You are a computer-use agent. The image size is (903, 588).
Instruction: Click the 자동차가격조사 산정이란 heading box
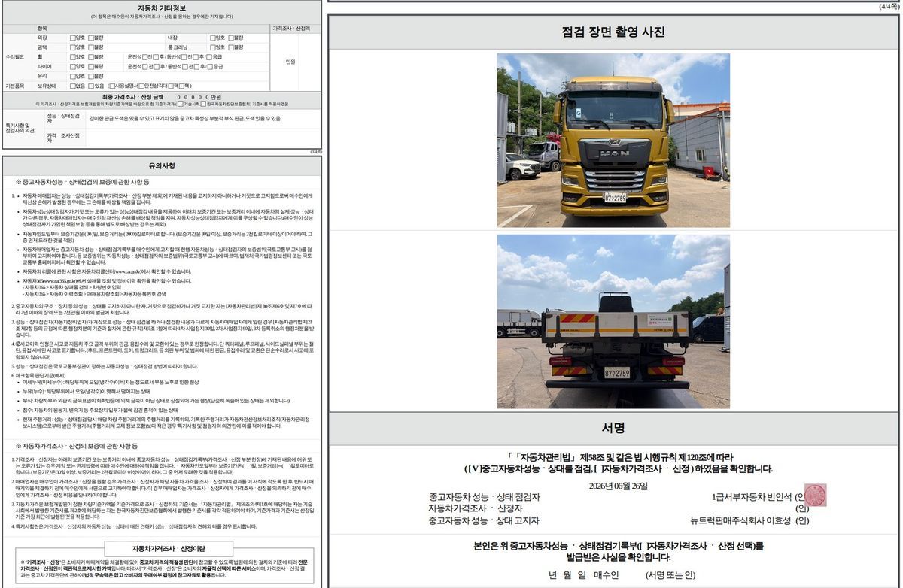163,549
